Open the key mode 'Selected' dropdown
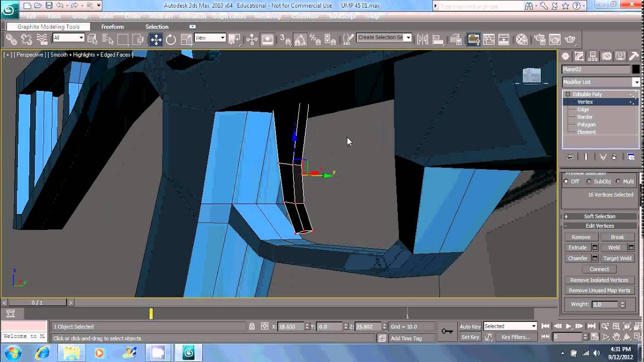 510,326
